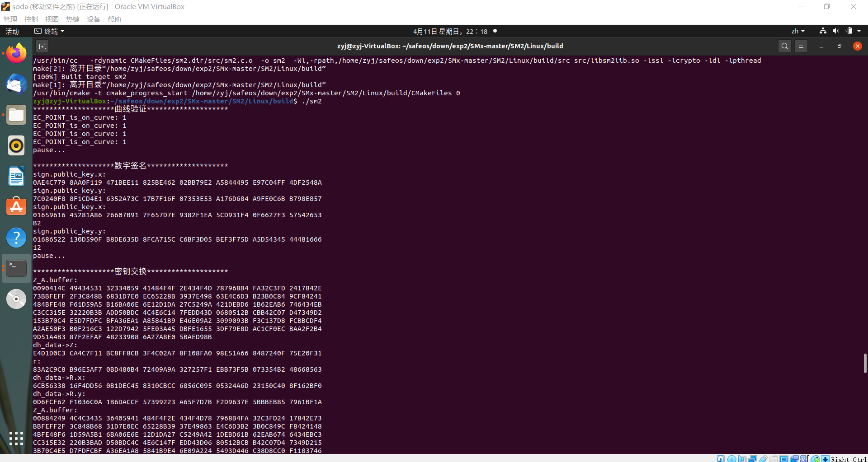The width and height of the screenshot is (868, 462).
Task: Click the battery icon in top bar
Action: click(849, 31)
